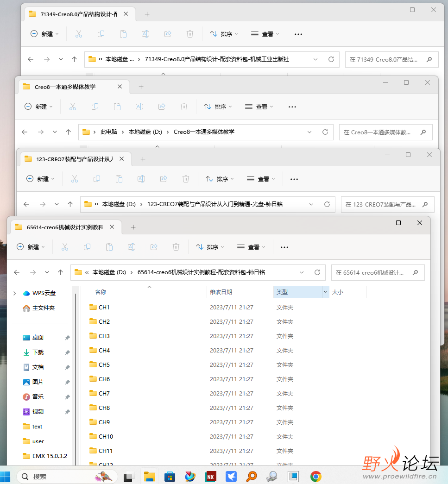Screen dimensions: 448x484
Task: Sort by 大小 column header
Action: tap(337, 292)
